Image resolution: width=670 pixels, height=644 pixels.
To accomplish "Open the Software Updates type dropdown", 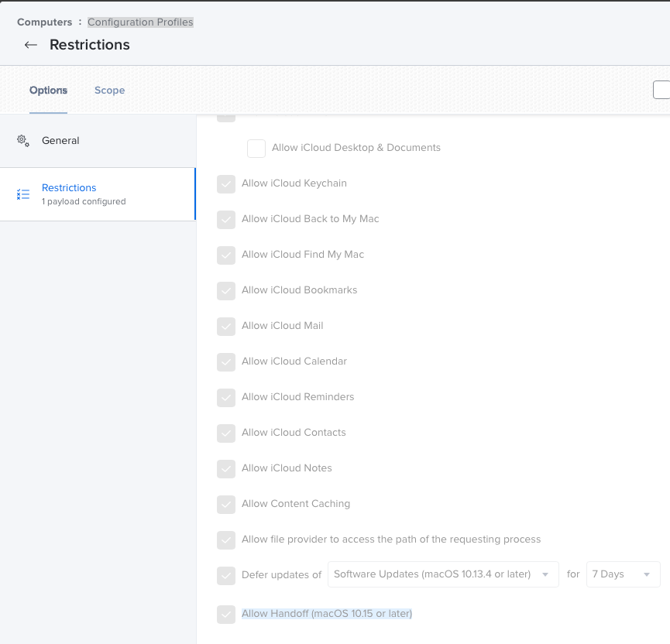I will (x=443, y=574).
